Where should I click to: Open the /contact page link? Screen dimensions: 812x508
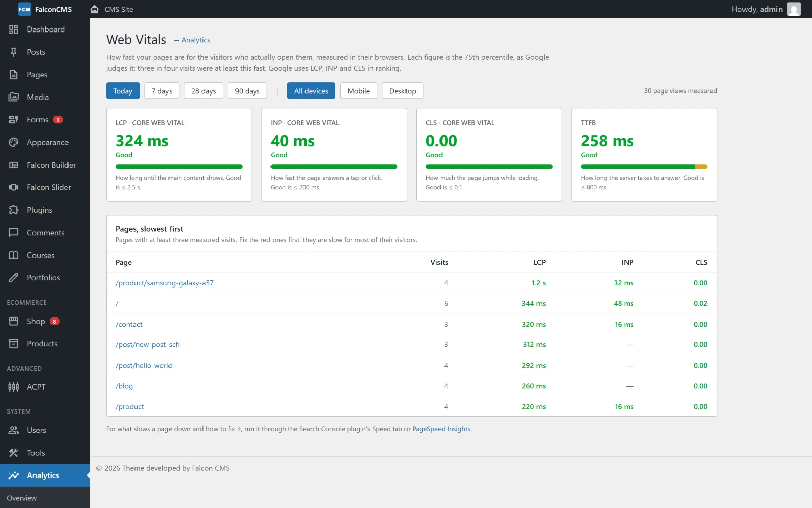click(x=129, y=324)
